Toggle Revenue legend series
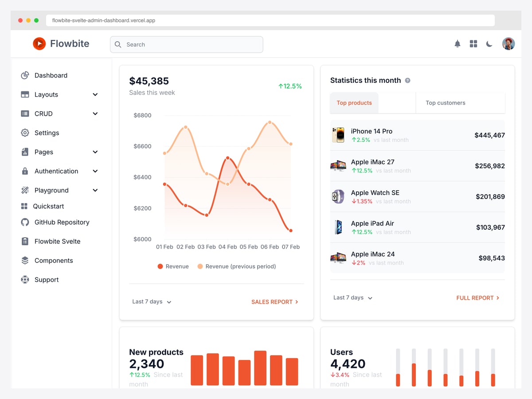The image size is (532, 399). coord(173,266)
